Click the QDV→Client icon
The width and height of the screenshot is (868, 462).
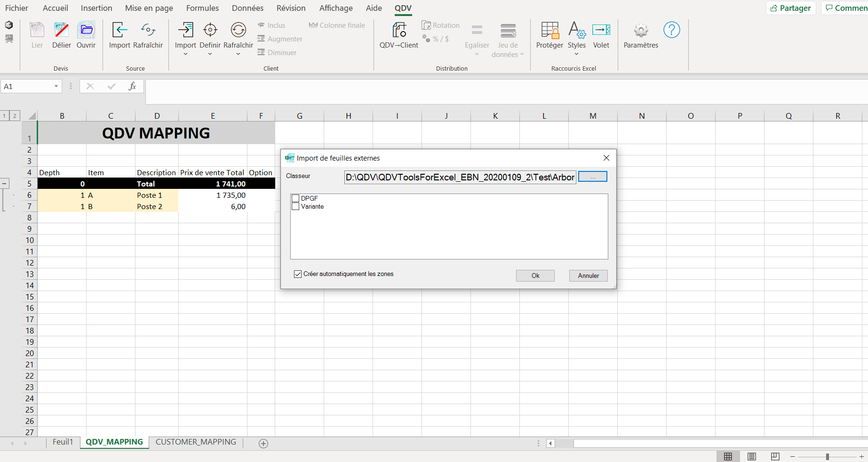(399, 30)
